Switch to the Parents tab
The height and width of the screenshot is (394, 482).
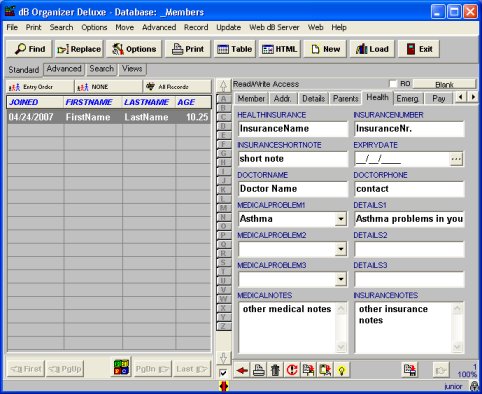click(x=345, y=99)
